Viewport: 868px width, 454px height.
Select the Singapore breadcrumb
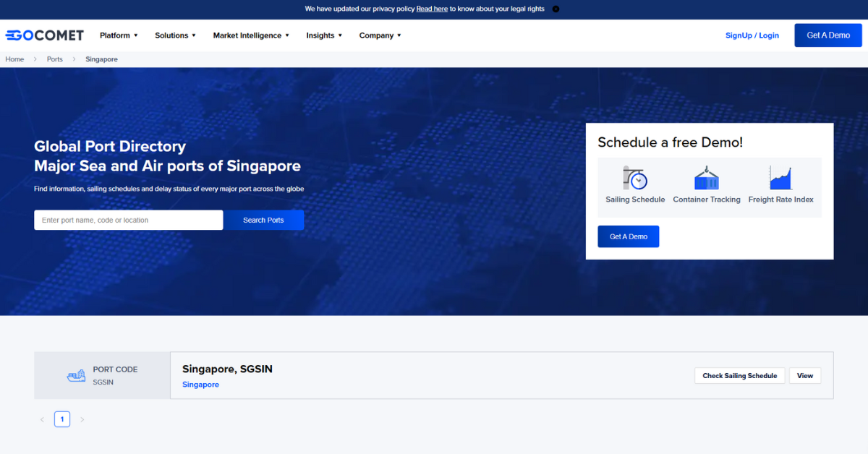[x=101, y=59]
